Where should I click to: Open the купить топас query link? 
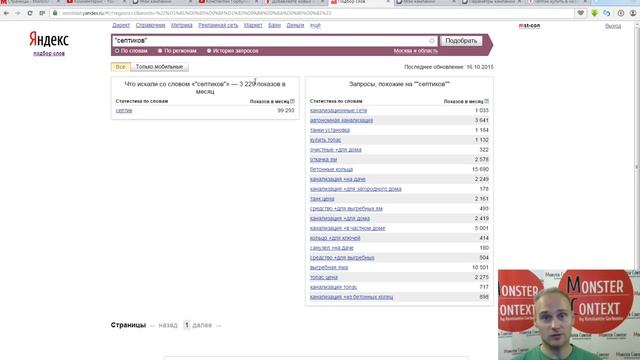(x=325, y=140)
